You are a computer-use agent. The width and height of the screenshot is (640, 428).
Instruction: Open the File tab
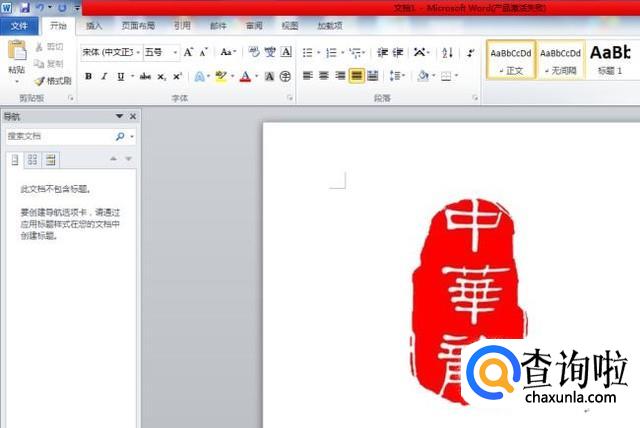click(x=19, y=26)
